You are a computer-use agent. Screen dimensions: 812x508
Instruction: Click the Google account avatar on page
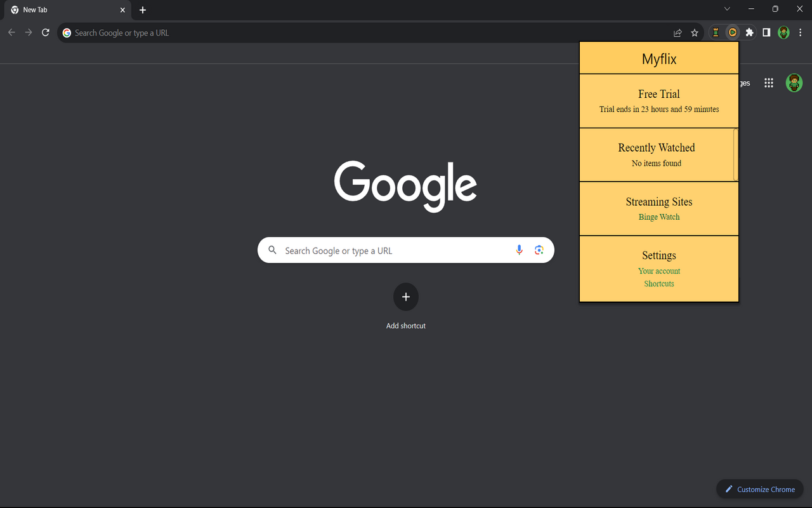pos(794,83)
